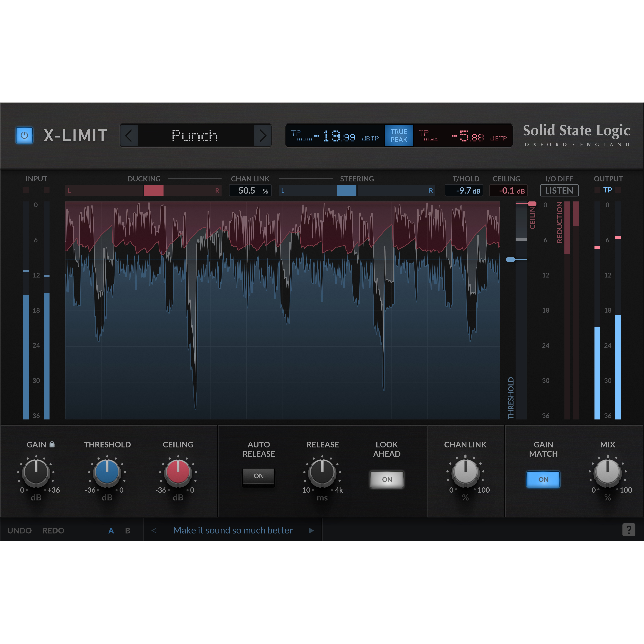Switch to B state slot

click(x=127, y=531)
